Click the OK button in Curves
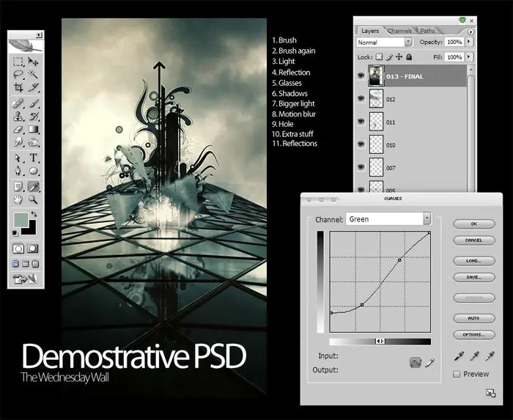The height and width of the screenshot is (420, 513). [x=473, y=224]
